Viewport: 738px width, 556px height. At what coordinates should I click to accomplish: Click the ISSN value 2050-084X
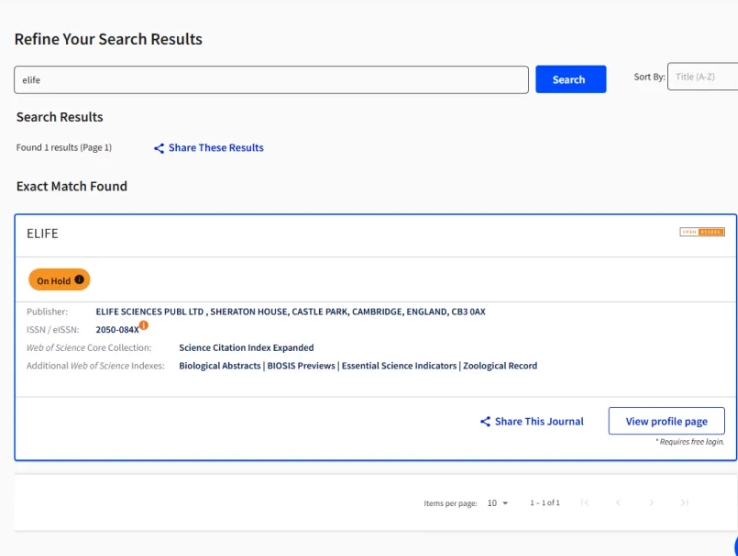tap(117, 330)
